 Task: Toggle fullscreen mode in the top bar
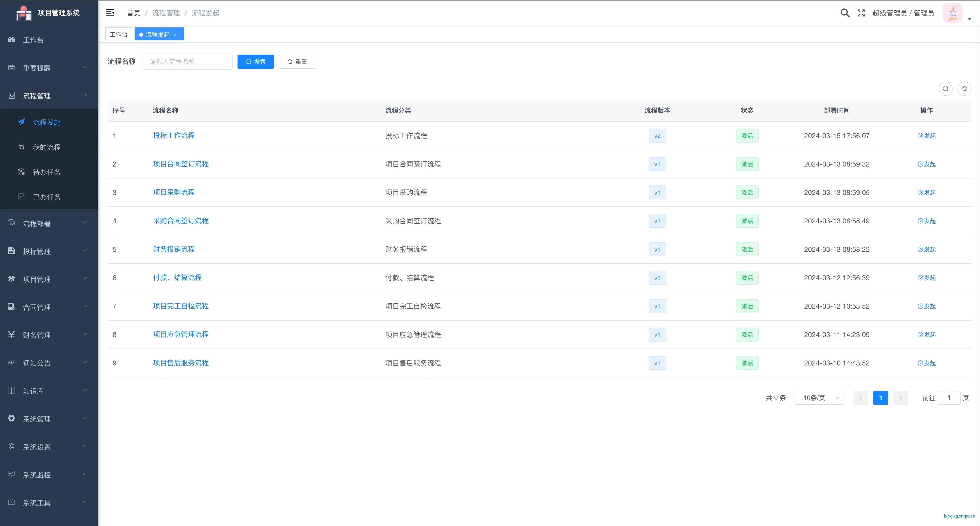tap(861, 12)
